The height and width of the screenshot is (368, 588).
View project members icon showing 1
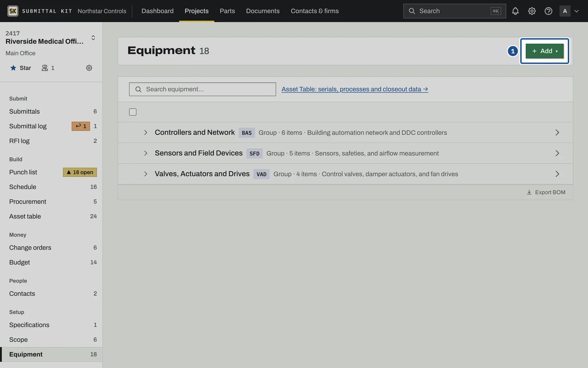(x=48, y=68)
